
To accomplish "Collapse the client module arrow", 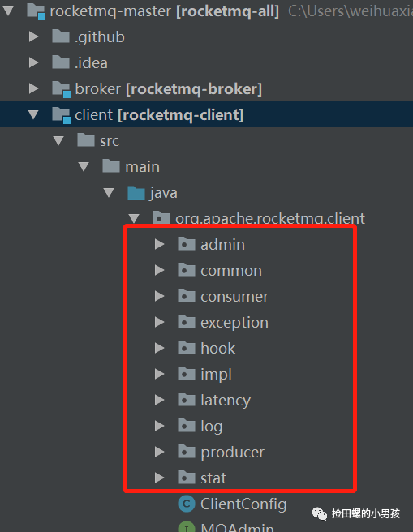I will point(33,114).
